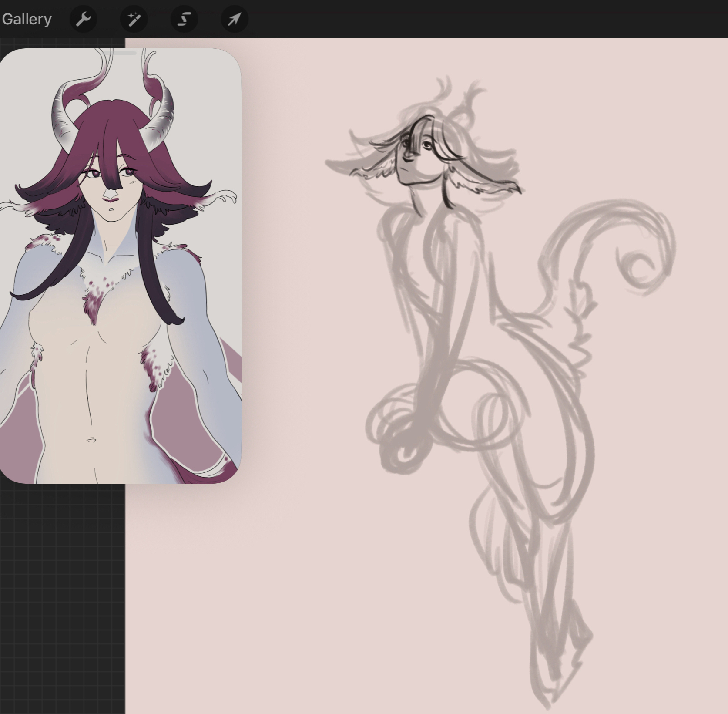This screenshot has width=728, height=714.
Task: Activate the Selection tool (S icon)
Action: [x=184, y=19]
